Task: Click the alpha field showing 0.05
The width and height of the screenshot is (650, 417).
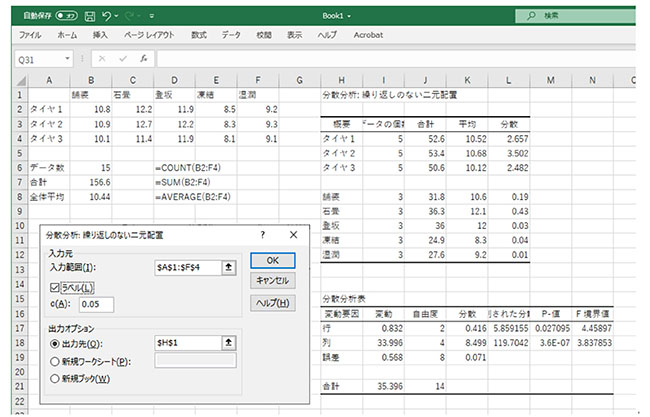Action: pyautogui.click(x=96, y=304)
